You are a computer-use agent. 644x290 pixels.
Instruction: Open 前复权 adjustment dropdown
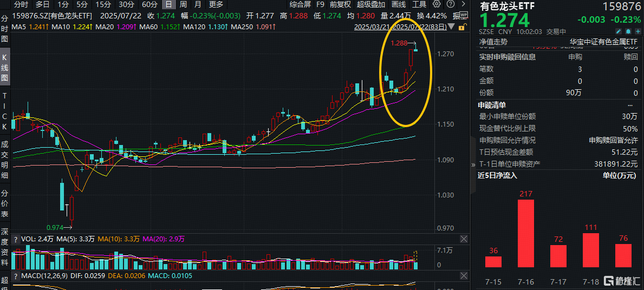[341, 4]
